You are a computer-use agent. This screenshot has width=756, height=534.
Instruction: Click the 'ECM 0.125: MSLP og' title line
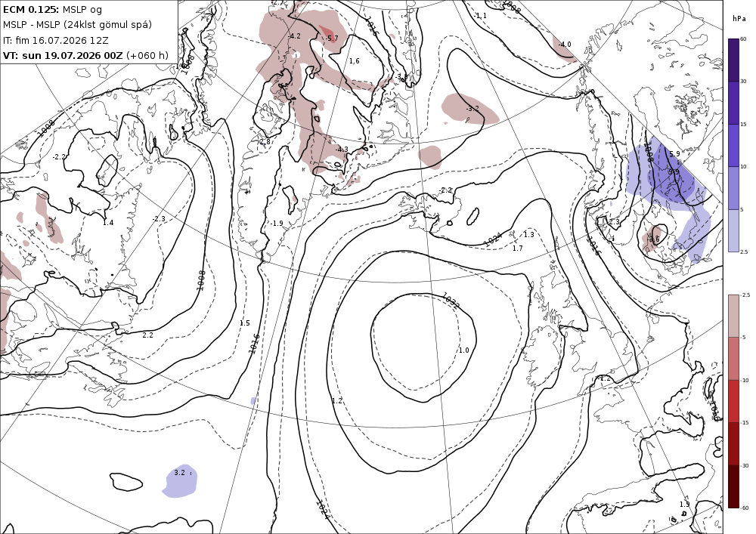point(52,10)
